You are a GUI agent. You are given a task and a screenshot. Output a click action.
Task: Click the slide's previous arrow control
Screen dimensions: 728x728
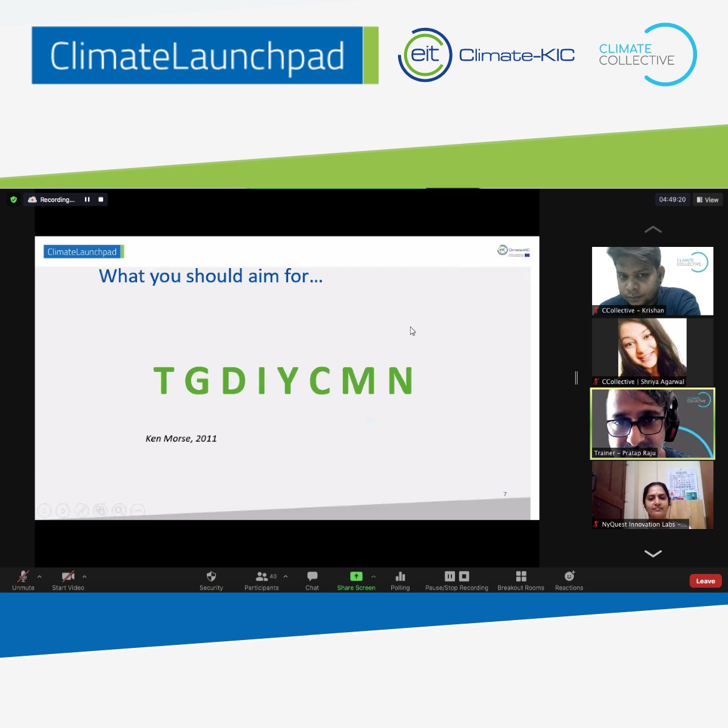(x=44, y=511)
